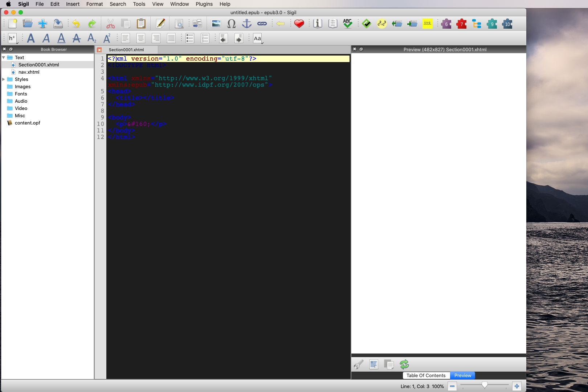The image size is (588, 392).
Task: Insert an image file with picture icon
Action: coord(216,24)
